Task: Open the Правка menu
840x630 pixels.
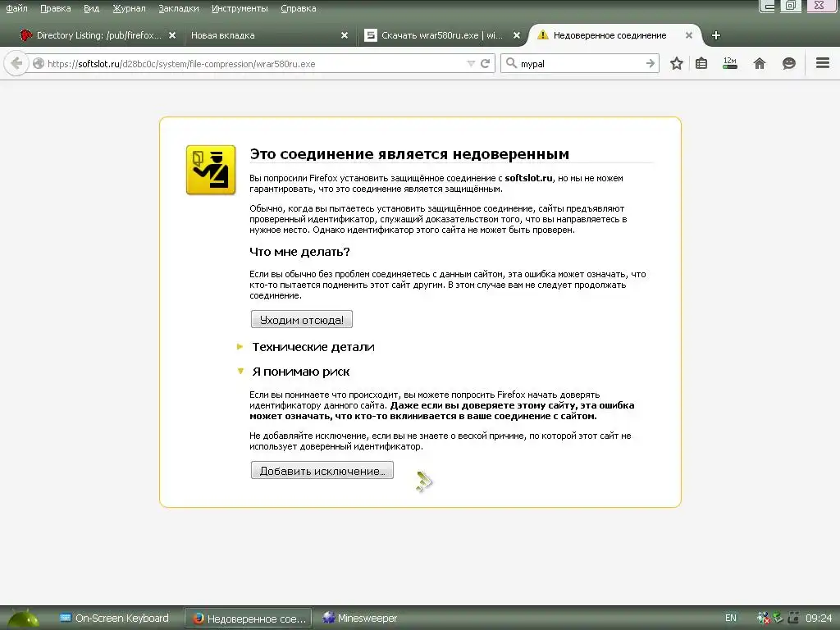Action: (55, 8)
